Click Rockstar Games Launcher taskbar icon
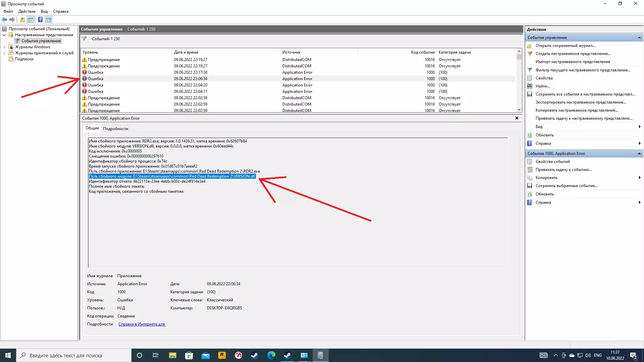 [x=222, y=355]
